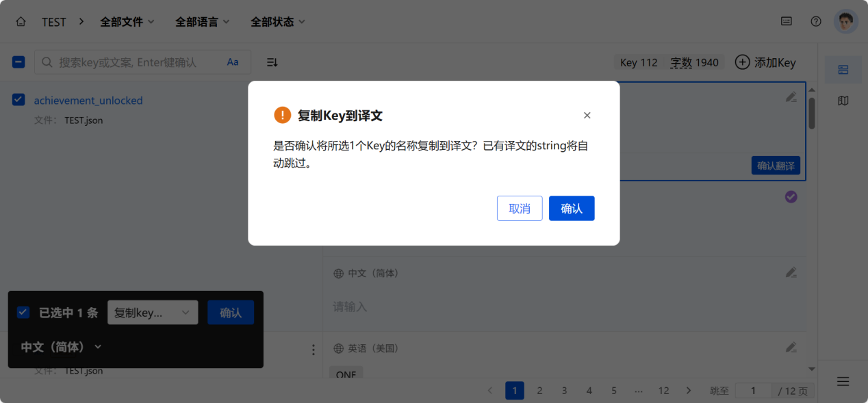Open the keyboard shortcuts icon
Image resolution: width=868 pixels, height=403 pixels.
(x=787, y=21)
